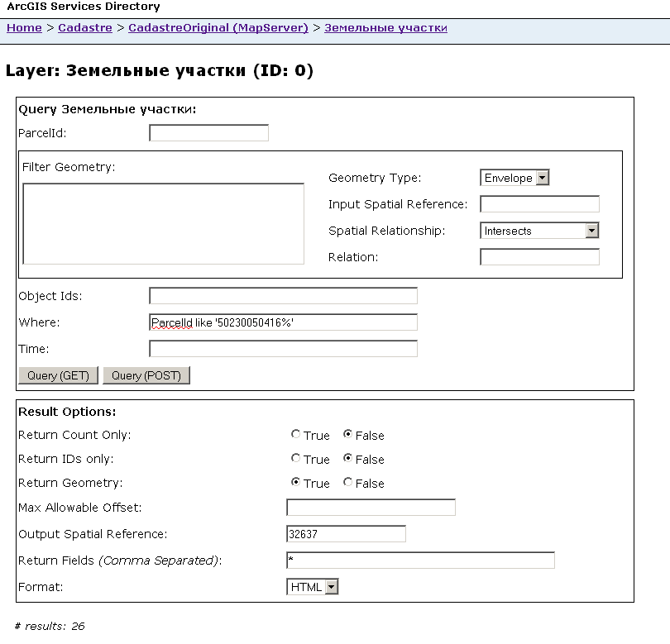This screenshot has height=644, width=670.
Task: Focus the Filter Geometry text area
Action: (164, 224)
